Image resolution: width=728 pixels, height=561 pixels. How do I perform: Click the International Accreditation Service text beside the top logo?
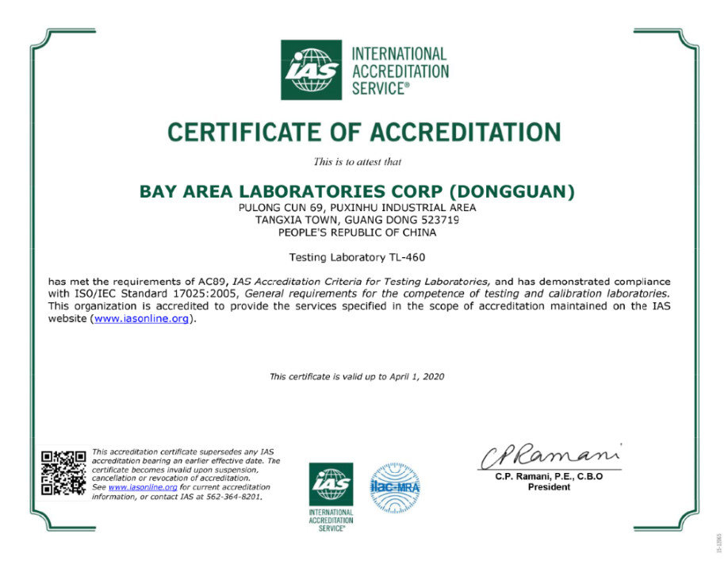[399, 71]
